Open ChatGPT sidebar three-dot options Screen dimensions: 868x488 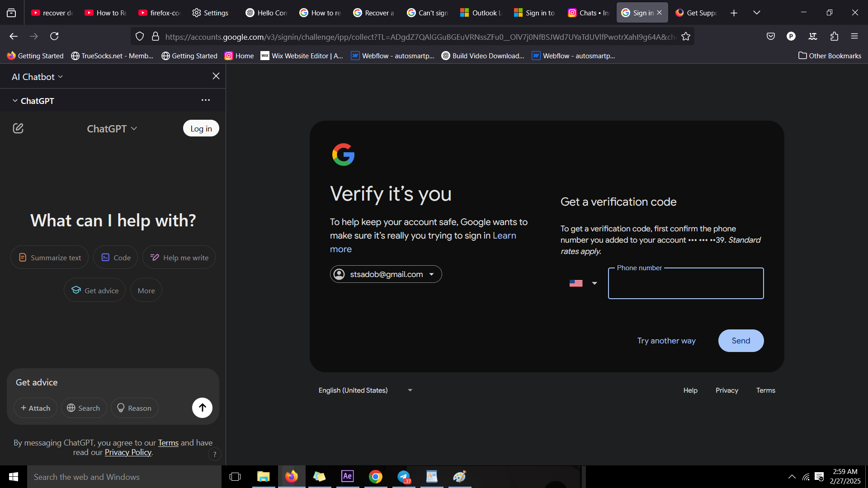pos(206,100)
